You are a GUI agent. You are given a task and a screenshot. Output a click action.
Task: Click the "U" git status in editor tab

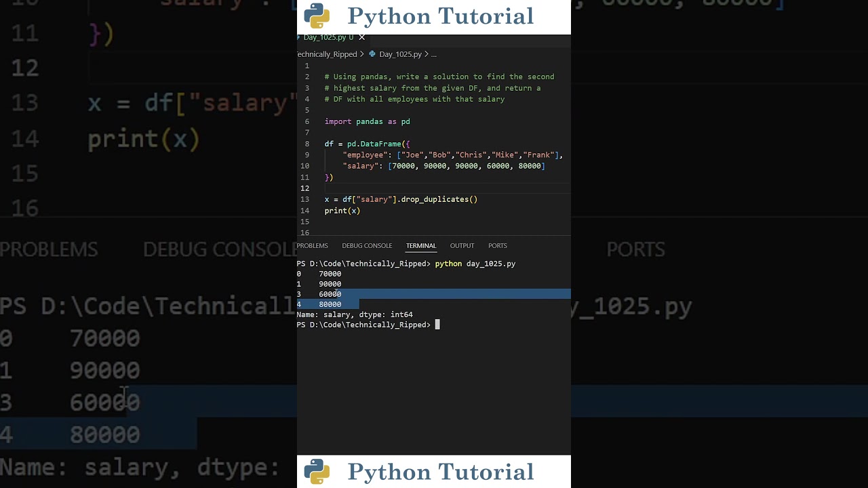pos(351,37)
